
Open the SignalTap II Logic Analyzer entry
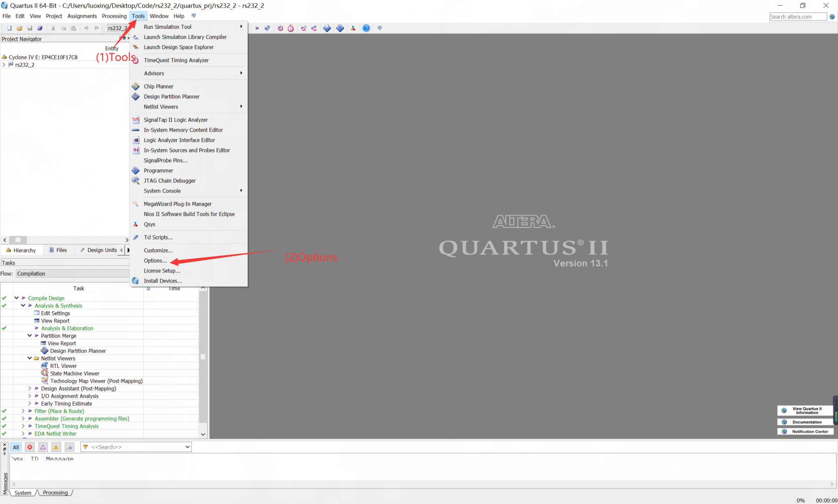[176, 120]
